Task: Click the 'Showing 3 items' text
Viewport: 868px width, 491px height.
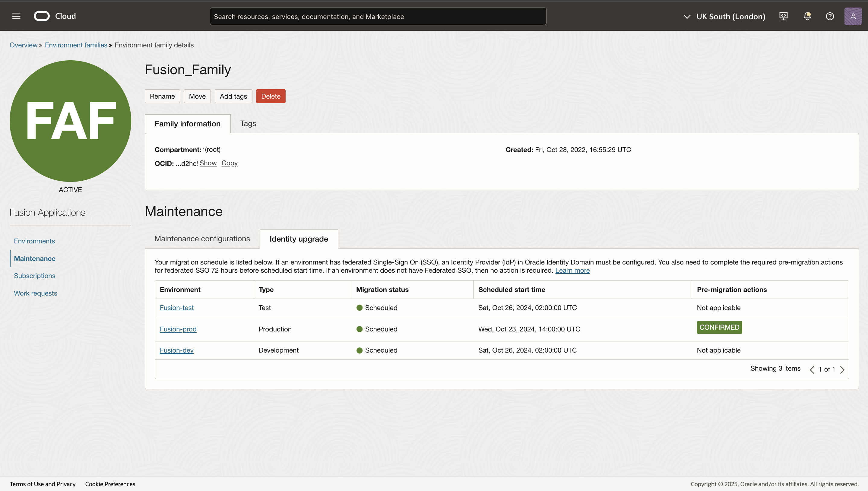Action: (x=775, y=369)
